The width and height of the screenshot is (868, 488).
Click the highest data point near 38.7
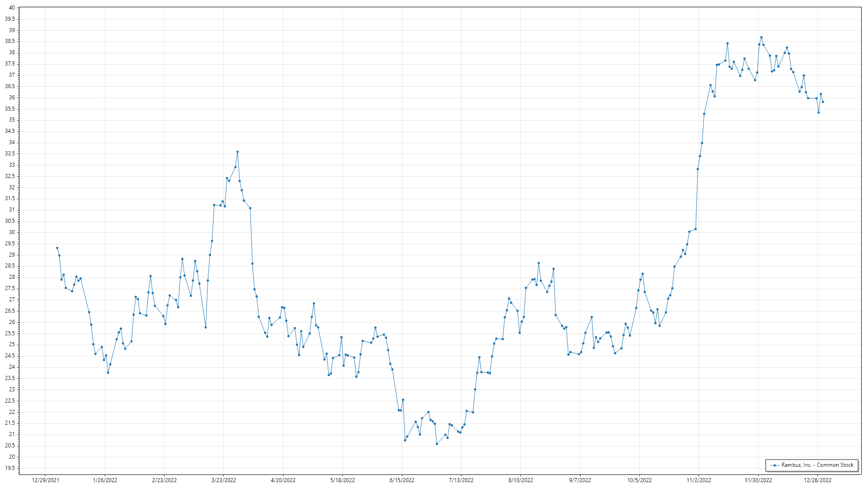click(761, 38)
